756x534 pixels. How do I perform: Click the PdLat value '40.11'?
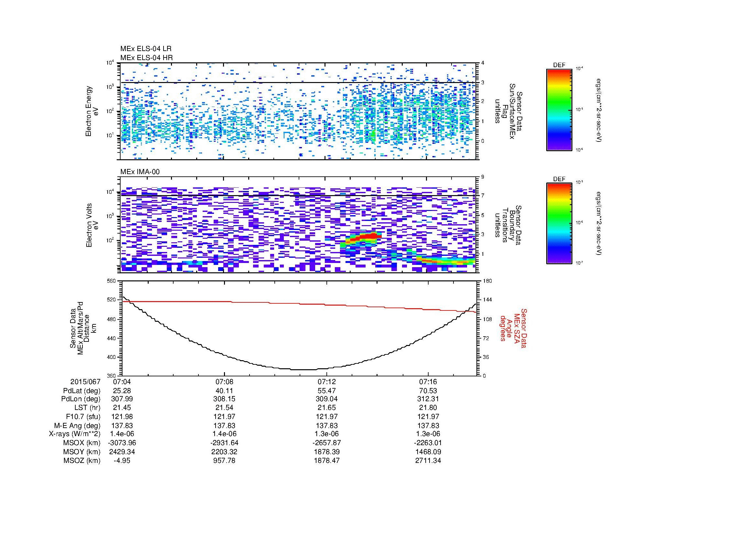224,391
